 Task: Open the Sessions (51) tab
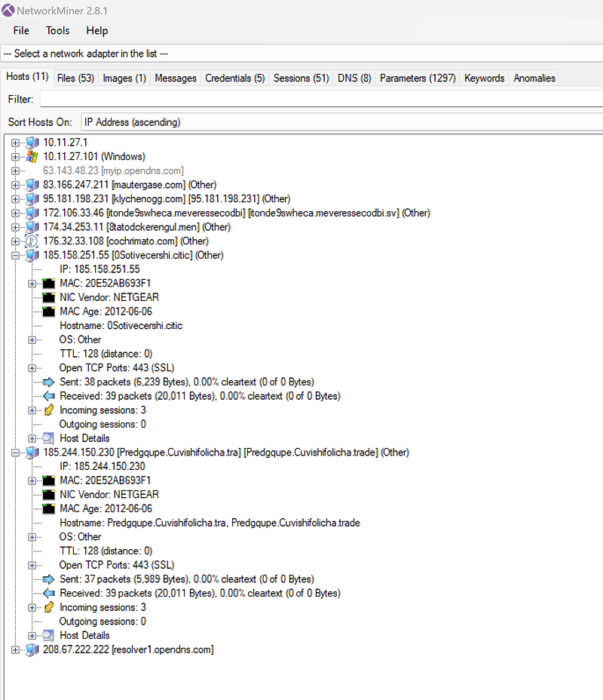(301, 78)
